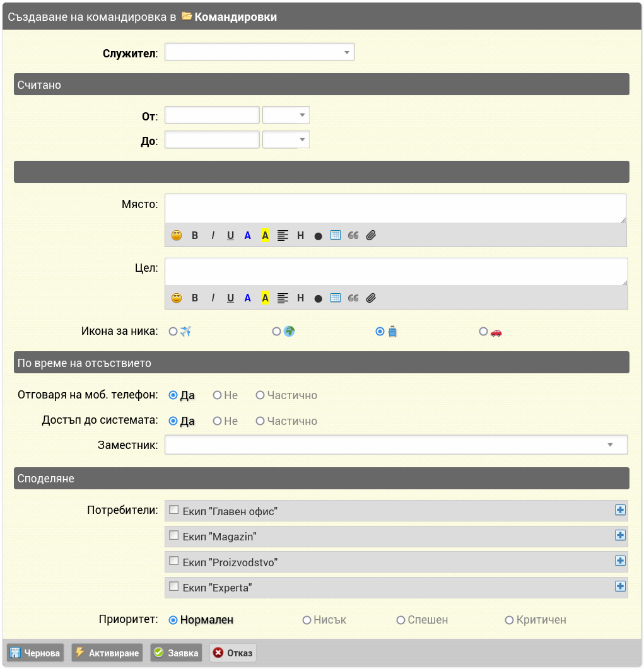Expand the Екип "Proizvodstvo" group
This screenshot has width=644, height=669.
[620, 561]
